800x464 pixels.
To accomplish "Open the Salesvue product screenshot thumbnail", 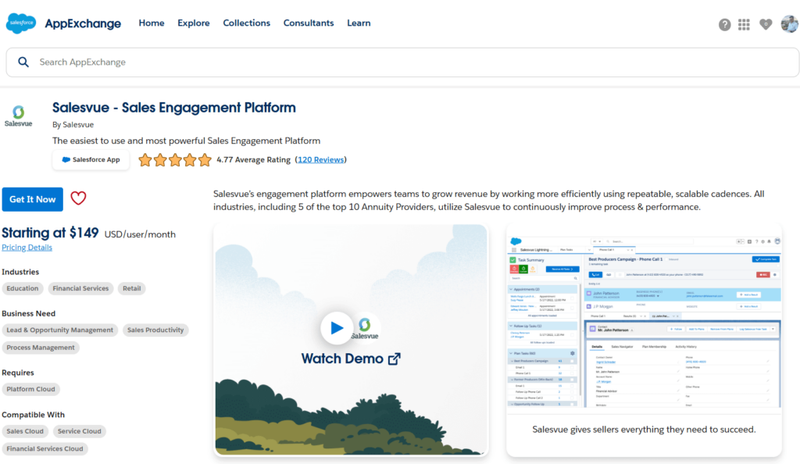I will click(644, 321).
